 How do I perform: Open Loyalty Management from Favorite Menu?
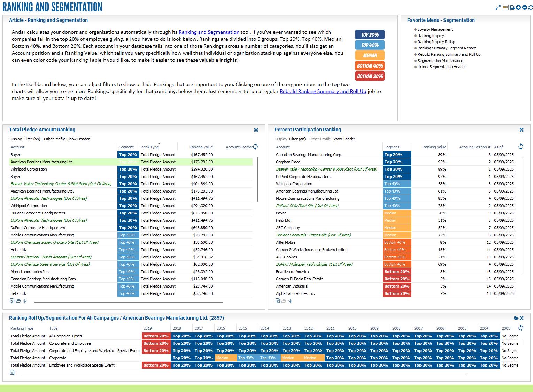pyautogui.click(x=435, y=29)
